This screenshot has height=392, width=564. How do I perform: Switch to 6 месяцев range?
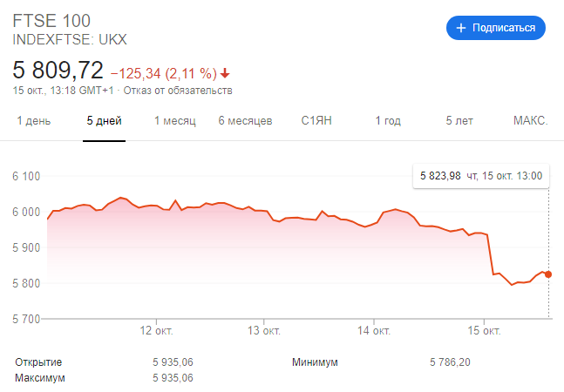pyautogui.click(x=245, y=121)
